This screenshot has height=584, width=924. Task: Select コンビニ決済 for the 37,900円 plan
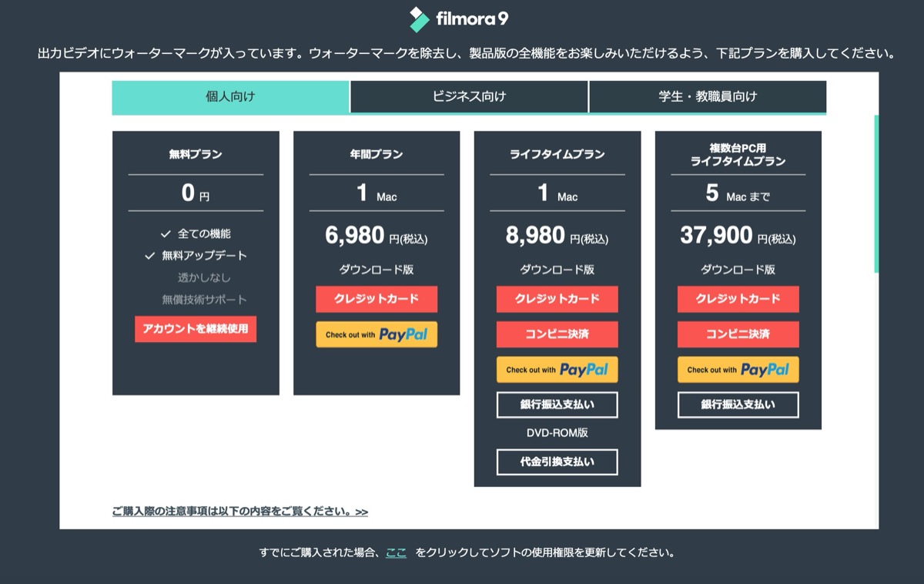[x=738, y=334]
